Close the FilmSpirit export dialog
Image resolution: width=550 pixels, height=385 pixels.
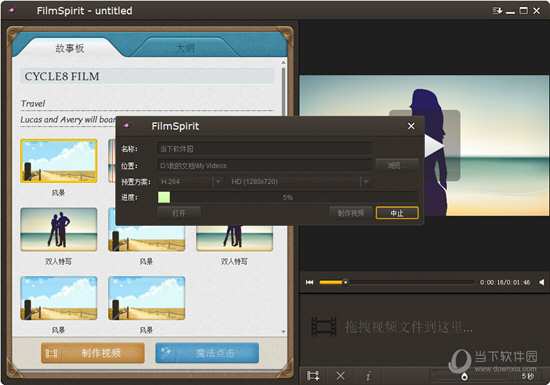[411, 126]
